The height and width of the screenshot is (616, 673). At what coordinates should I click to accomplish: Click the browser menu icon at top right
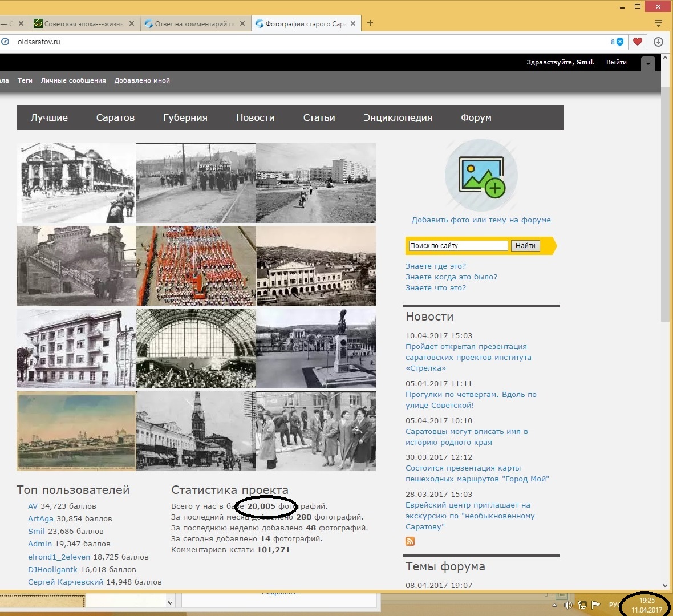[658, 23]
